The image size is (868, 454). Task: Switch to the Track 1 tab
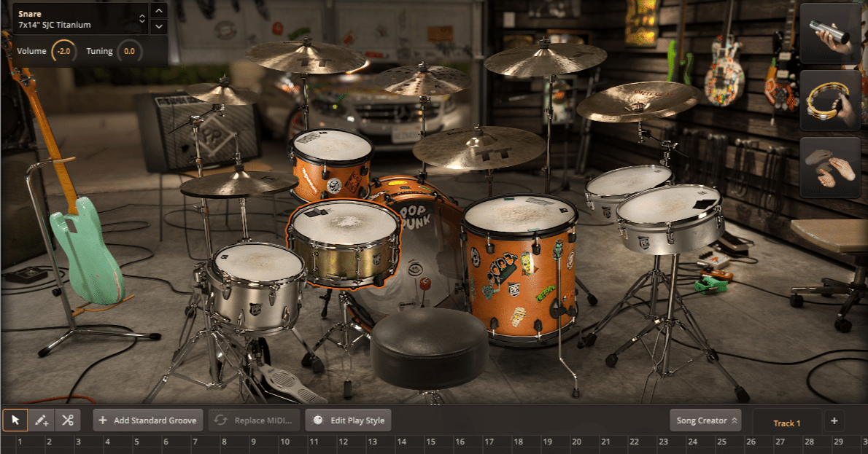(786, 423)
